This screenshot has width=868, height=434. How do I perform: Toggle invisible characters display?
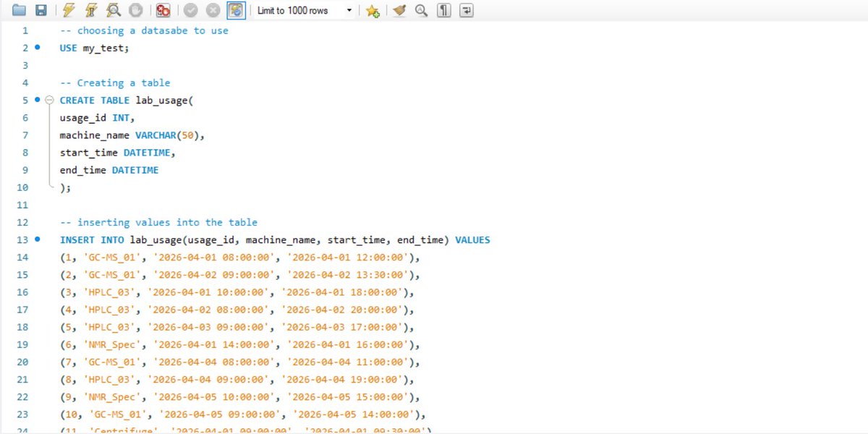click(444, 10)
